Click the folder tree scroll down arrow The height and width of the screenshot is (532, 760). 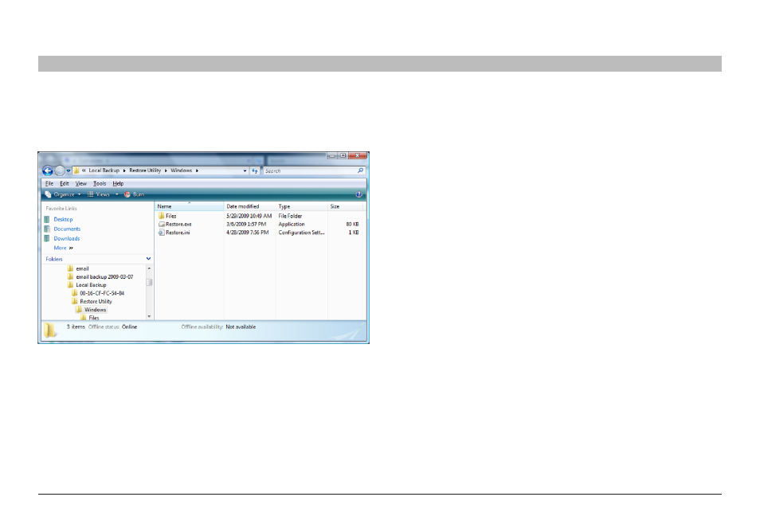pyautogui.click(x=149, y=316)
